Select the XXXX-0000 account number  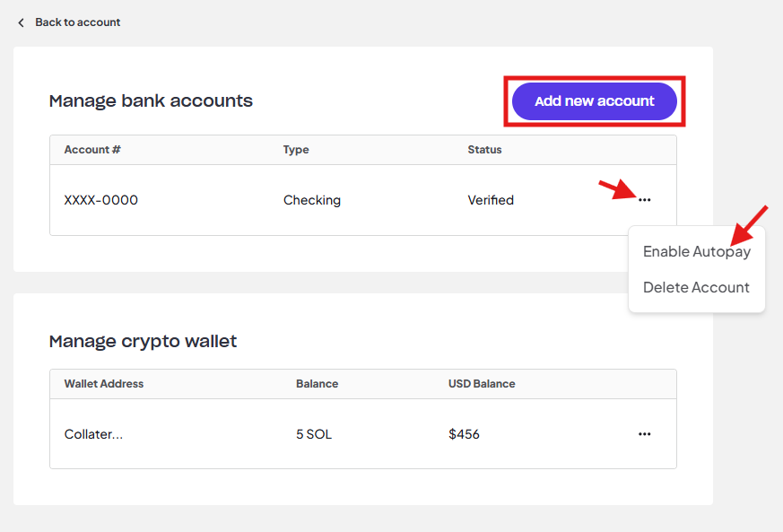(100, 200)
